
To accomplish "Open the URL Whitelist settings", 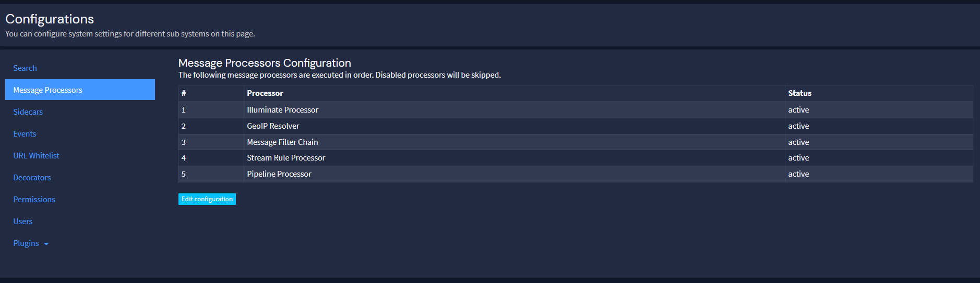I will pos(36,156).
